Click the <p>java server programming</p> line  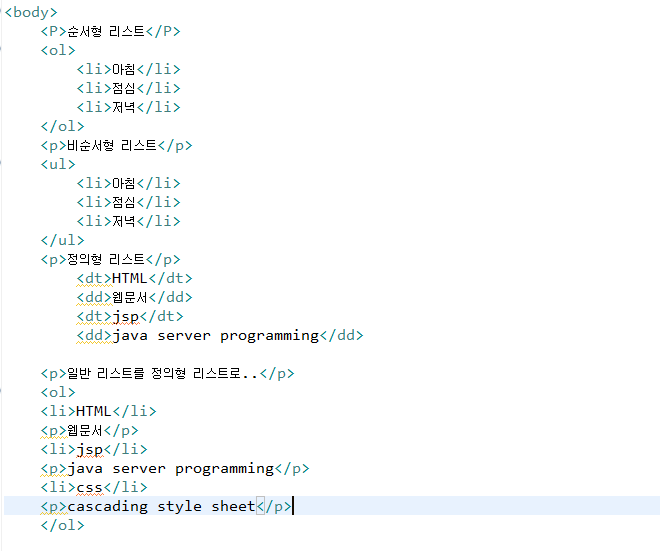click(175, 468)
